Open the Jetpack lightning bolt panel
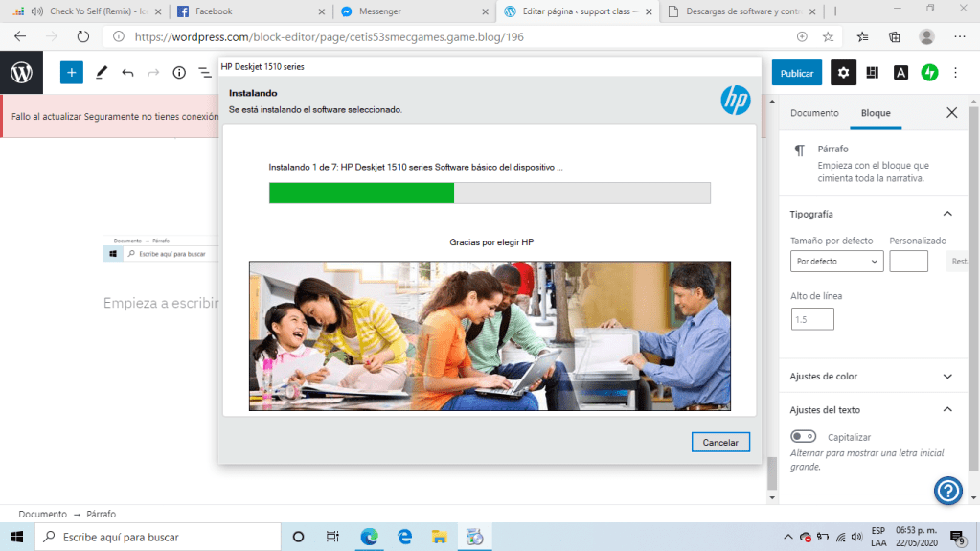This screenshot has width=980, height=551. 929,73
